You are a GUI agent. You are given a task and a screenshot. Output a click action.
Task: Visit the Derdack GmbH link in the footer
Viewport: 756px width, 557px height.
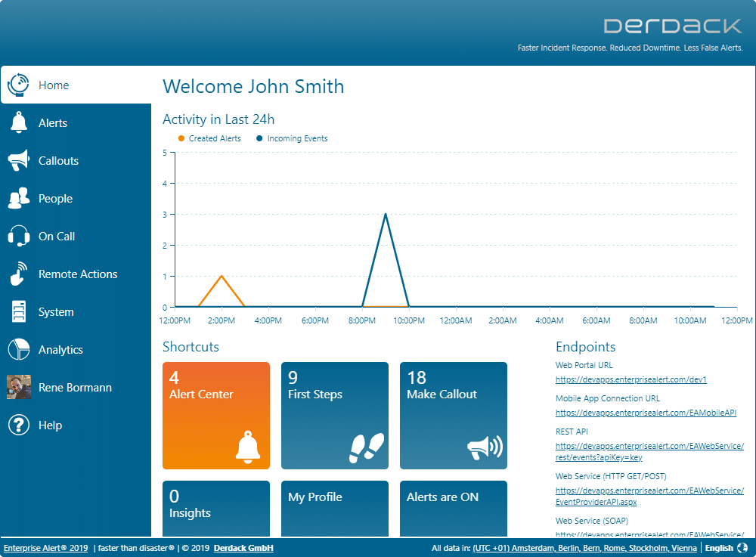[243, 548]
